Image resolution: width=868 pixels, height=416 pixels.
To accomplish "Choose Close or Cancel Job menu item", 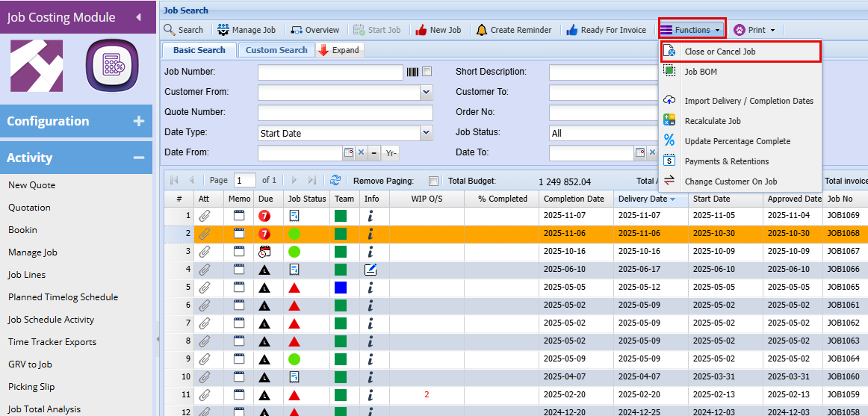I will pyautogui.click(x=719, y=52).
